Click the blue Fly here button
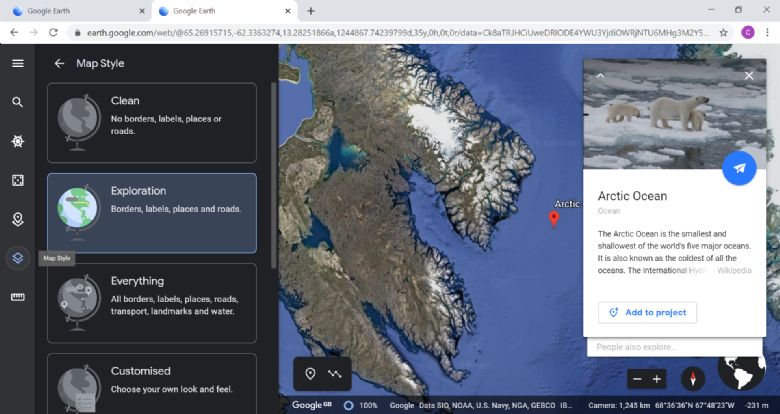The image size is (780, 414). click(x=739, y=168)
